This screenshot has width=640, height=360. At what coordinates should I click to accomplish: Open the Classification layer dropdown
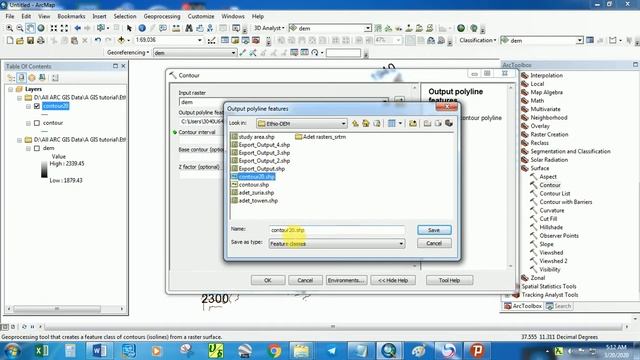click(x=580, y=40)
